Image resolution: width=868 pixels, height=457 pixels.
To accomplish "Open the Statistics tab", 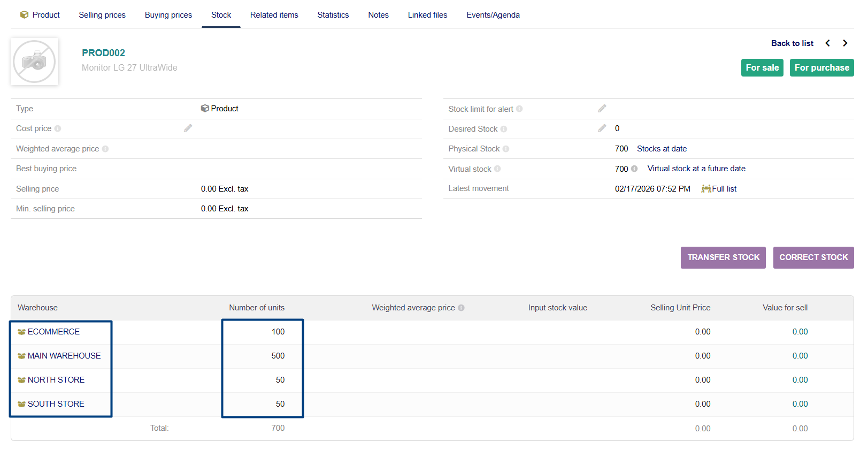I will point(333,15).
